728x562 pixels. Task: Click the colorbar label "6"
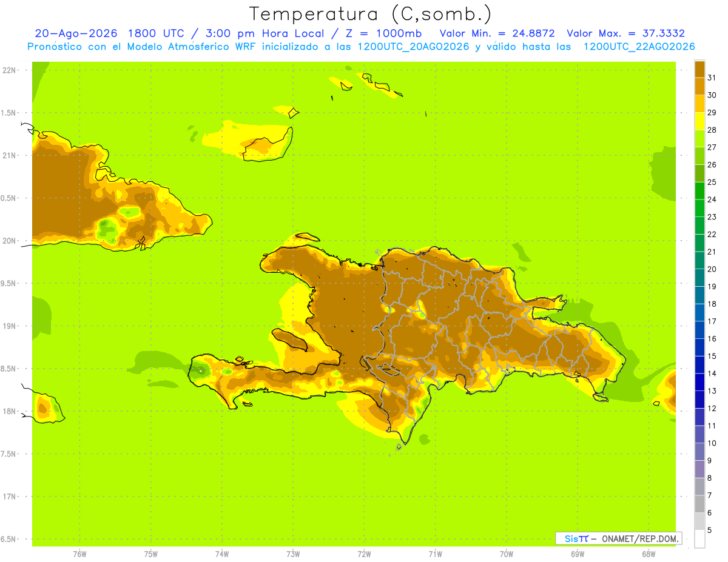(x=710, y=513)
